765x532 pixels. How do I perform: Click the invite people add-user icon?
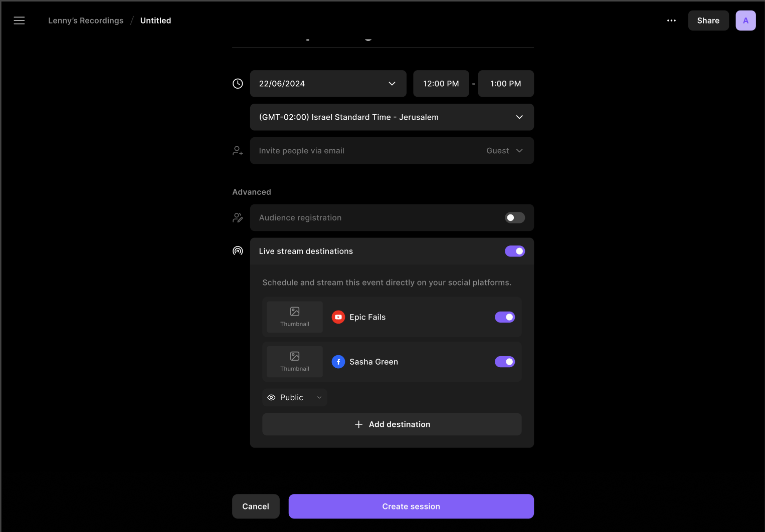pos(238,151)
